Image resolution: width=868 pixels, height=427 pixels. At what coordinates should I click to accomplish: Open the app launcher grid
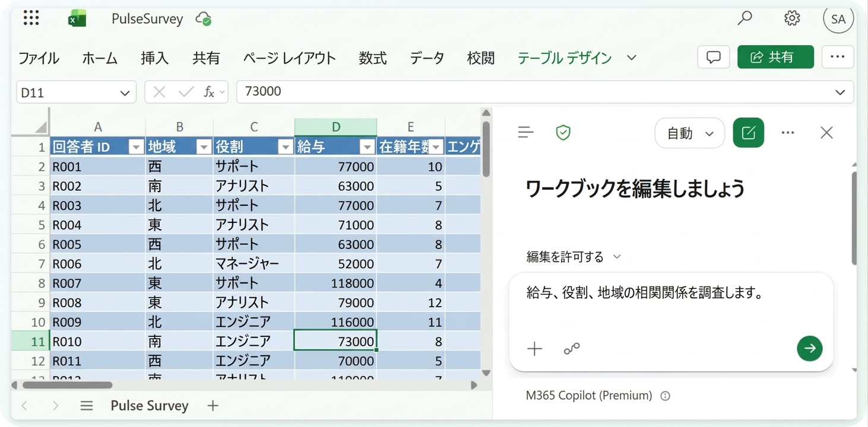pyautogui.click(x=31, y=18)
